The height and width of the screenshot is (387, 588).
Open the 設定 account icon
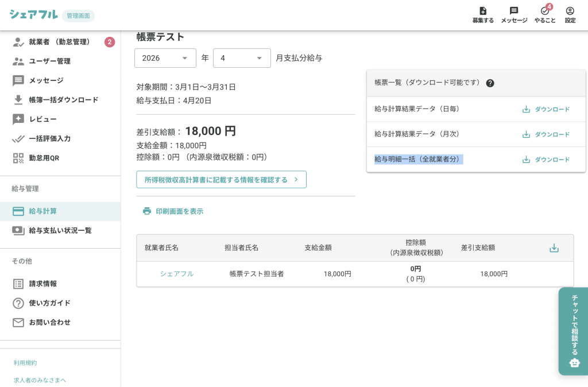570,11
